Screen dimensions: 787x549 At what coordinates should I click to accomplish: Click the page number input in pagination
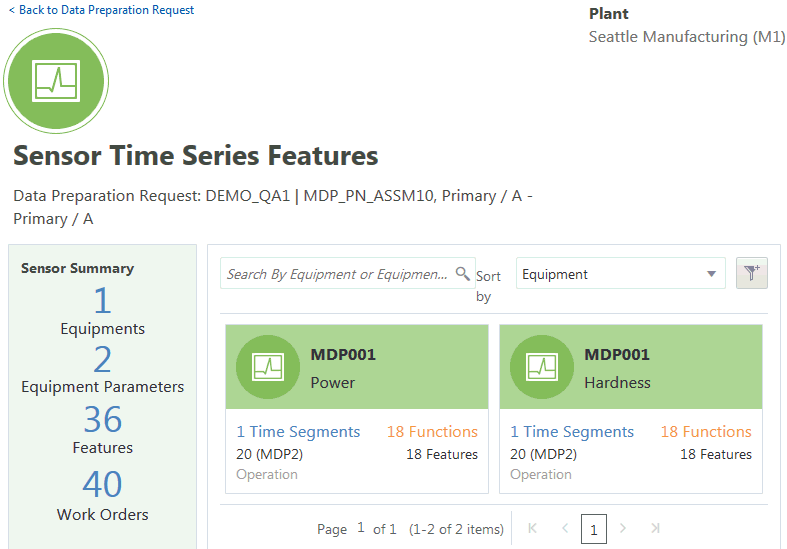(361, 528)
